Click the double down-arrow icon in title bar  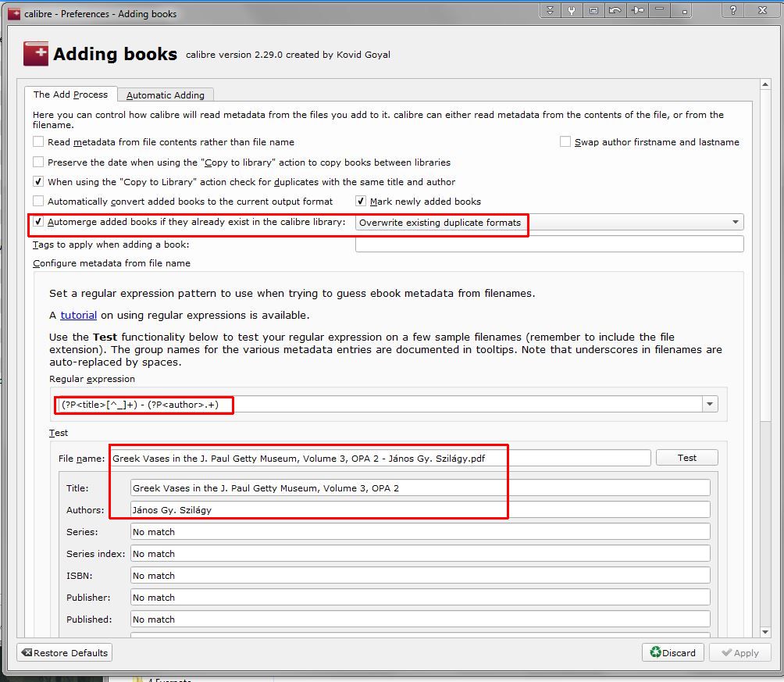[x=550, y=10]
